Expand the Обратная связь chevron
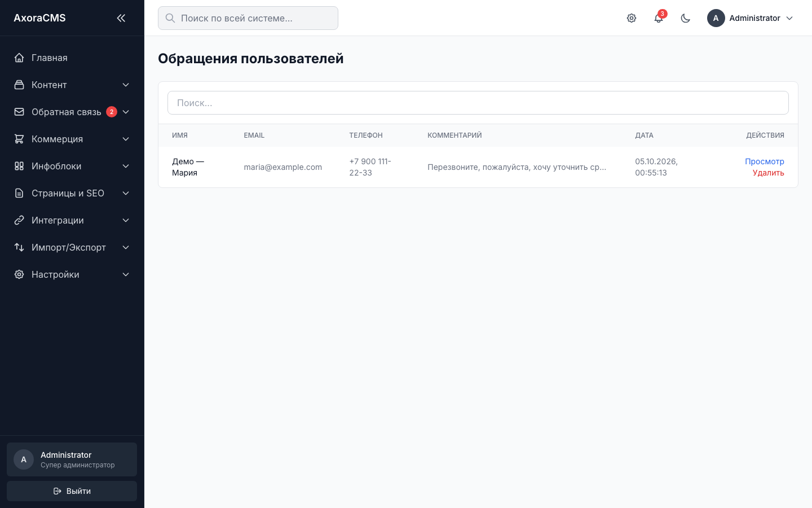Image resolution: width=812 pixels, height=508 pixels. 126,112
